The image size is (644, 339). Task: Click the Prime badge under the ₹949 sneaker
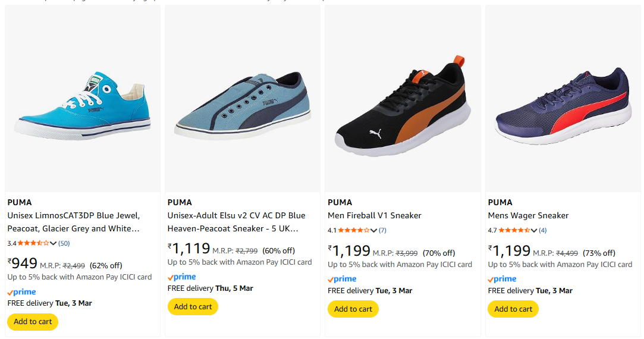[22, 292]
